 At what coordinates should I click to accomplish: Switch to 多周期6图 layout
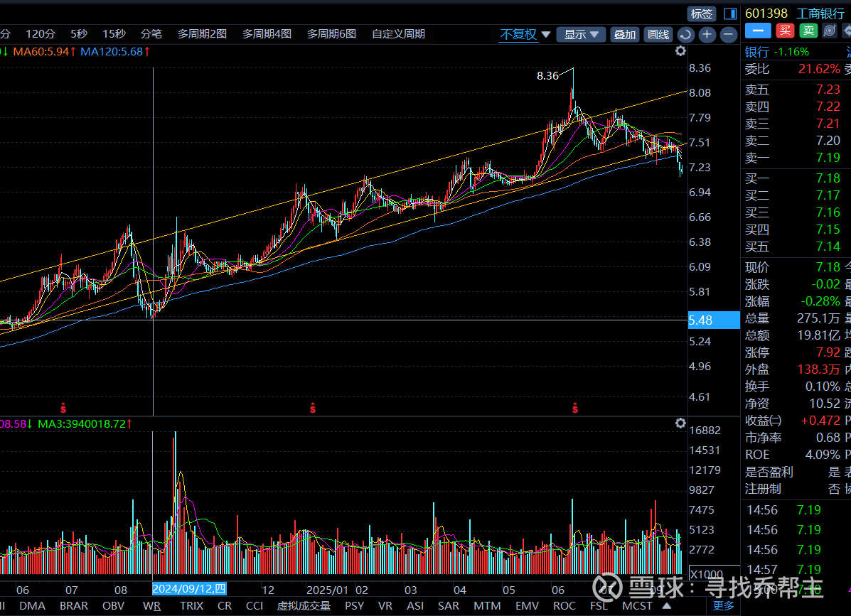[x=331, y=33]
